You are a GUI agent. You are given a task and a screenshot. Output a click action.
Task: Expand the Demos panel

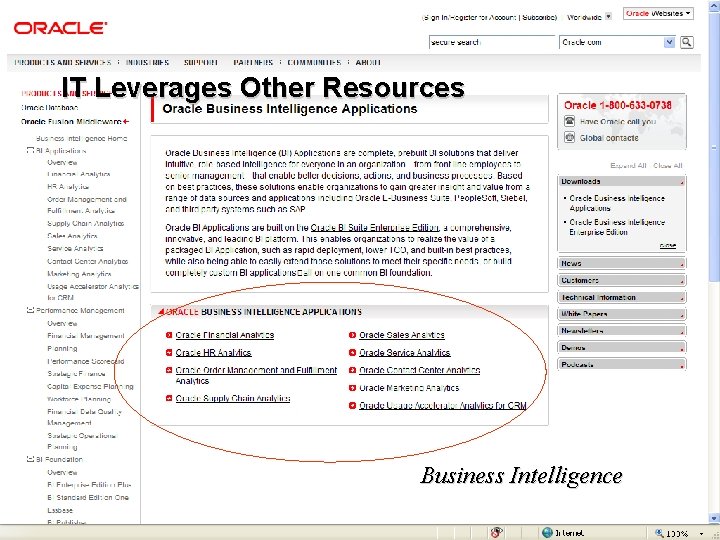(x=622, y=348)
